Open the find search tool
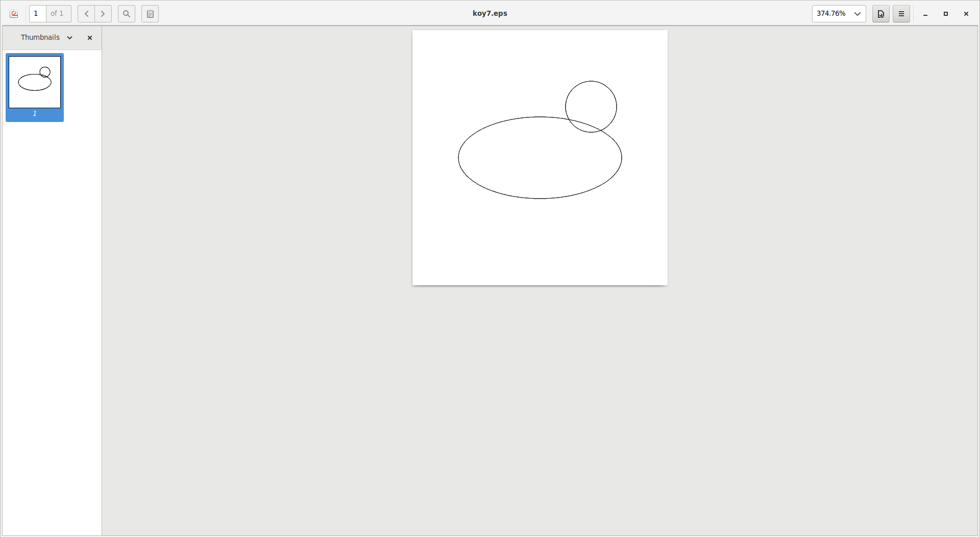 pyautogui.click(x=127, y=14)
